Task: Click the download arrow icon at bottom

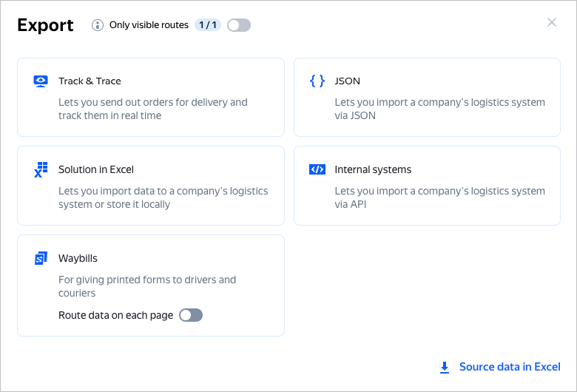Action: (445, 367)
